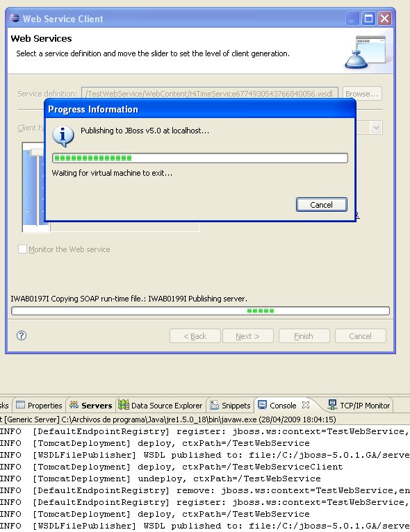Click the Progress Information title bar
The height and width of the screenshot is (532, 410).
[200, 109]
